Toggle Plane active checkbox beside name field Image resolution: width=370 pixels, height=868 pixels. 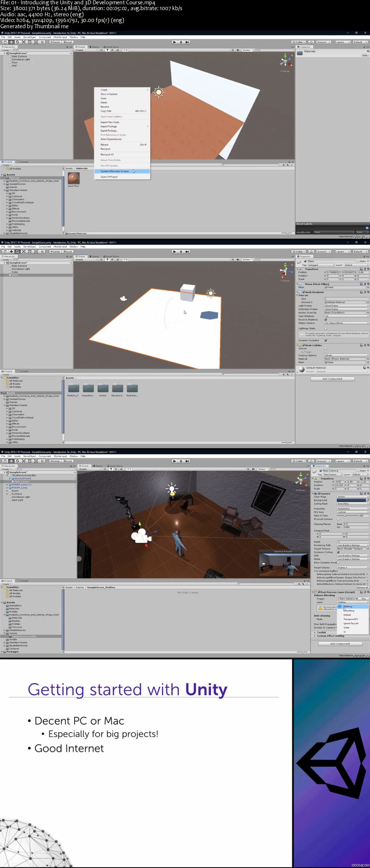click(x=305, y=261)
